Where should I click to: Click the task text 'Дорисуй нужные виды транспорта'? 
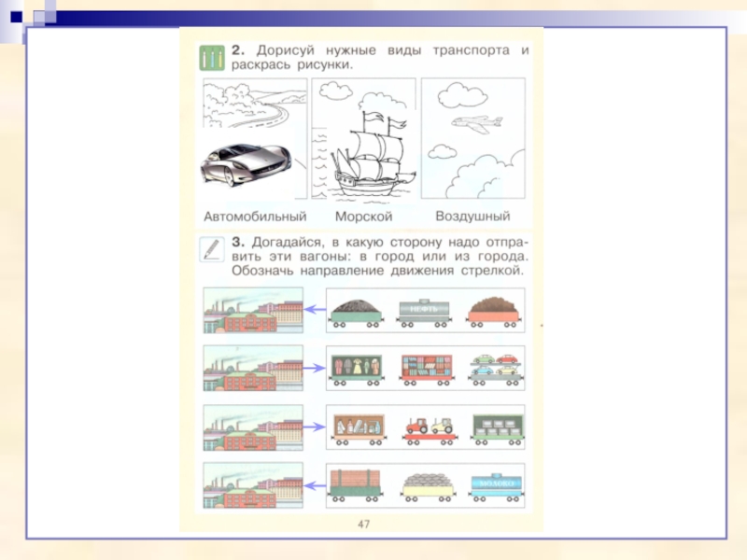(383, 50)
